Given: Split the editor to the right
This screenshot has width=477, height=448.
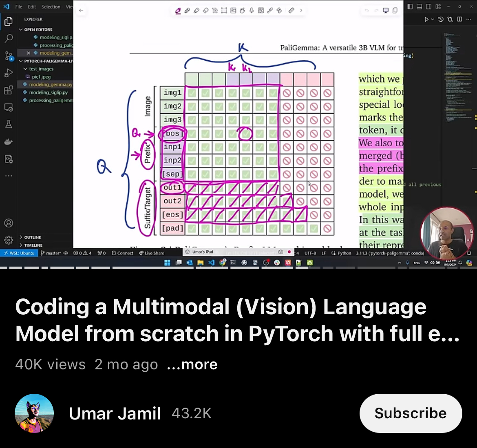Looking at the screenshot, I should [x=459, y=20].
